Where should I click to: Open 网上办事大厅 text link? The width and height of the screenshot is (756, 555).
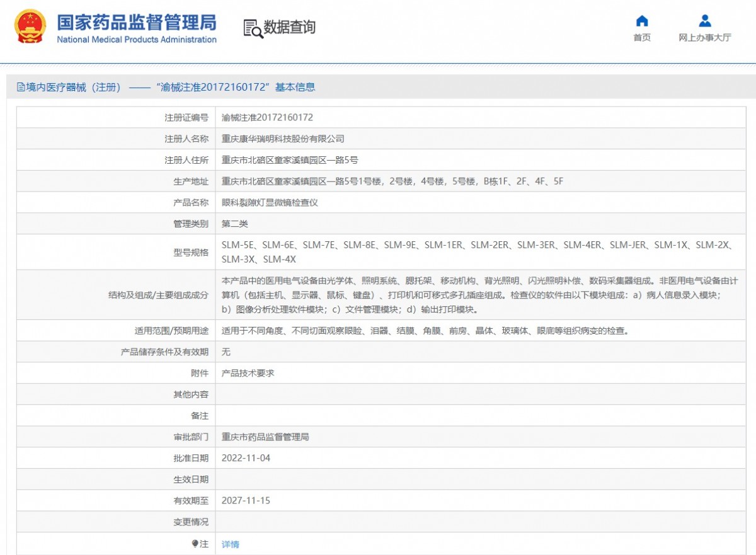click(705, 38)
